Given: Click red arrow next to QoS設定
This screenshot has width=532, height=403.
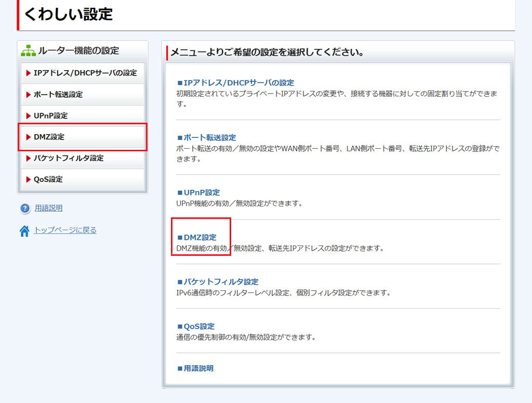Looking at the screenshot, I should tap(29, 179).
